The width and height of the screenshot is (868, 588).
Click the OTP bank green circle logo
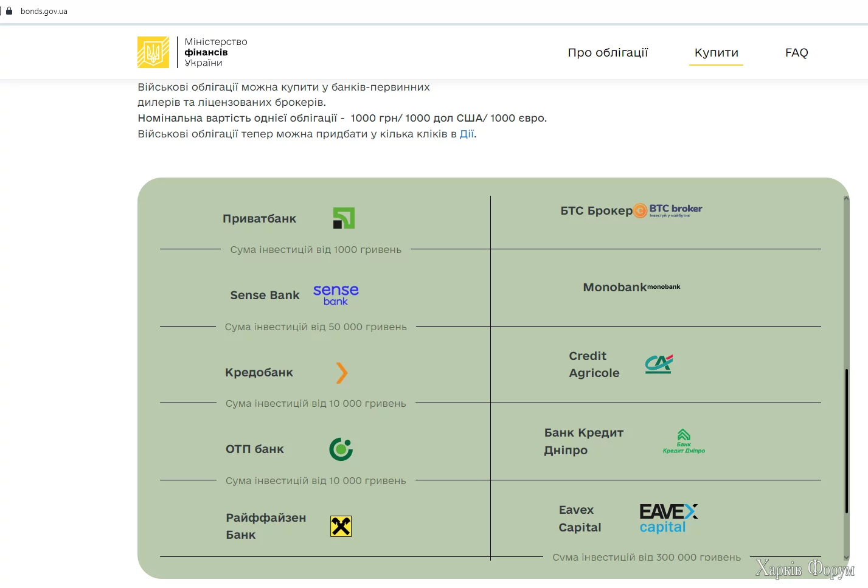coord(341,449)
